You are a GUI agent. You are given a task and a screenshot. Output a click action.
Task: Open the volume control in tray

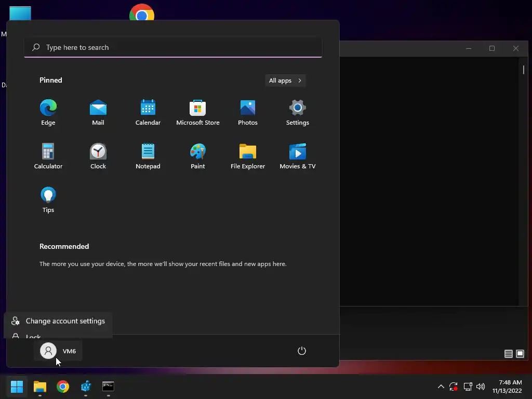tap(481, 387)
